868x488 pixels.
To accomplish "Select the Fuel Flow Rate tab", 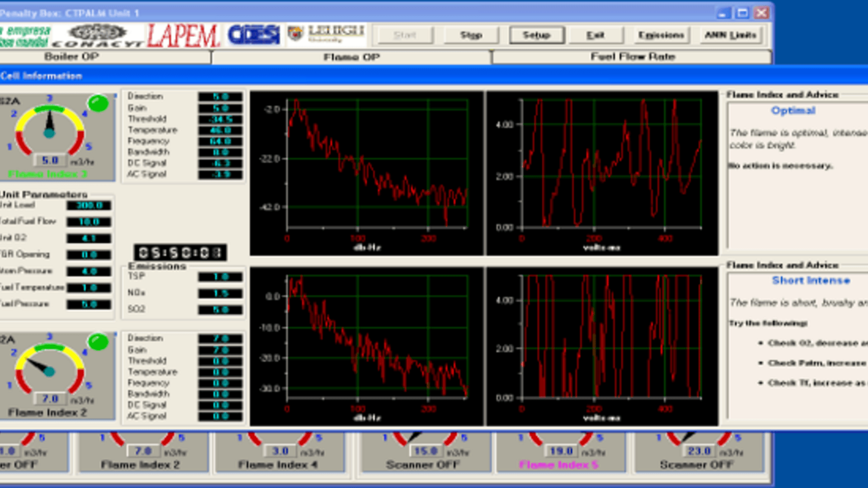I will (632, 56).
